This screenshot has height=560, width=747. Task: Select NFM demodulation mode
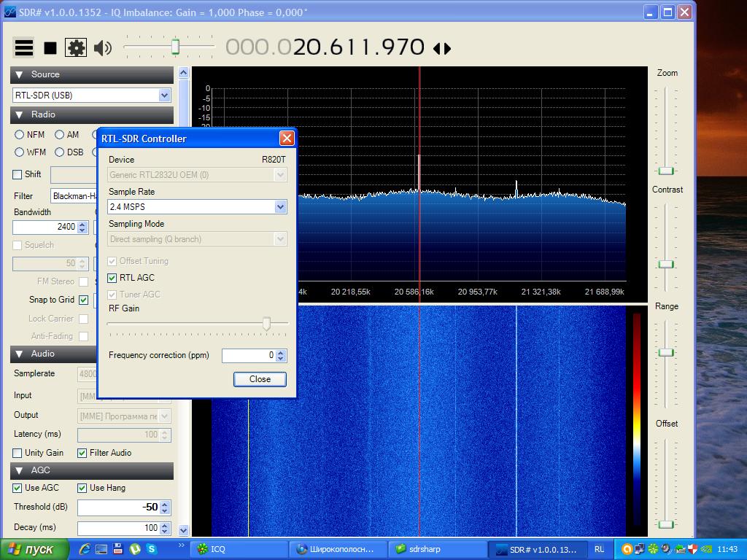pos(19,135)
